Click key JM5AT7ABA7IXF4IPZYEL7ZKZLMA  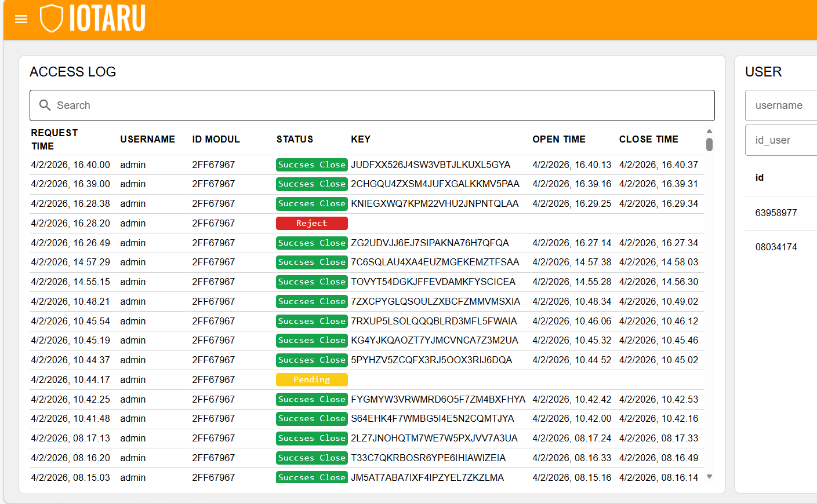pyautogui.click(x=427, y=477)
